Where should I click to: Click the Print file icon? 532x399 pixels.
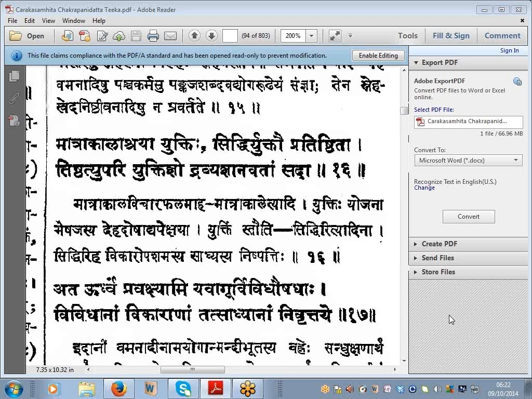click(x=153, y=36)
